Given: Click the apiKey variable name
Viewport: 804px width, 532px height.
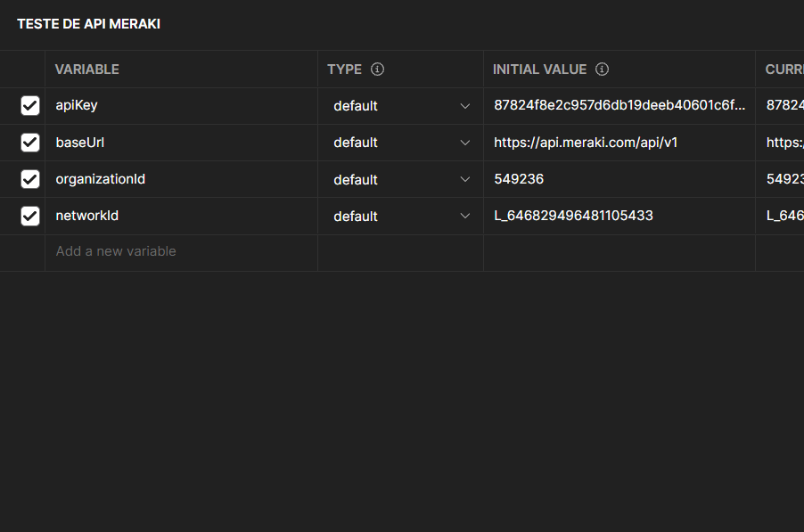Looking at the screenshot, I should [77, 106].
